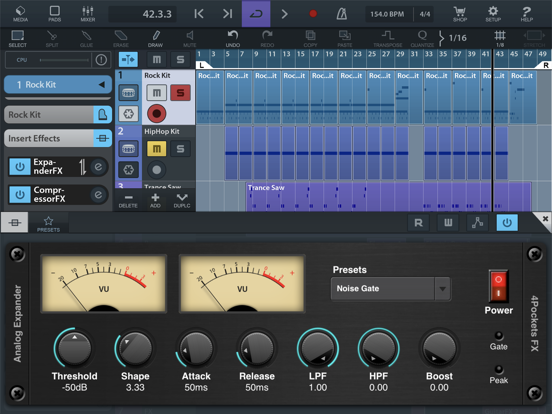This screenshot has height=414, width=552.
Task: Open the Mixer
Action: 88,14
